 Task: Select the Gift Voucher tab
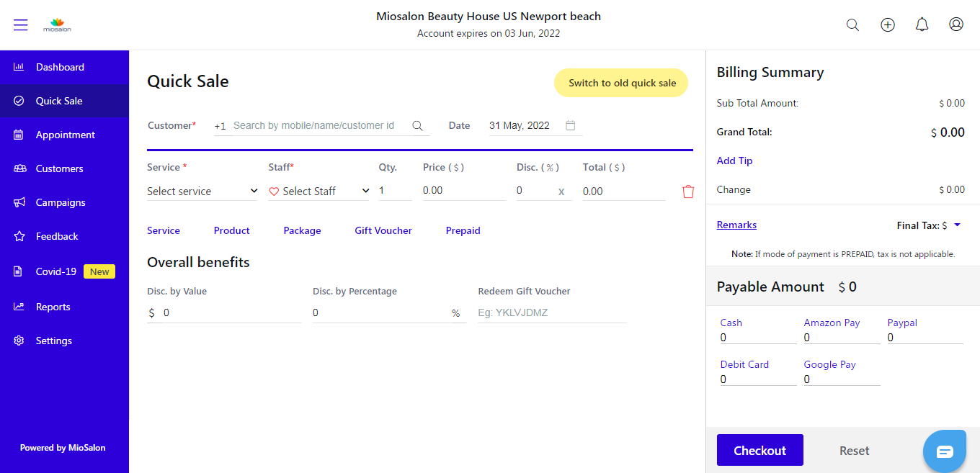[383, 231]
